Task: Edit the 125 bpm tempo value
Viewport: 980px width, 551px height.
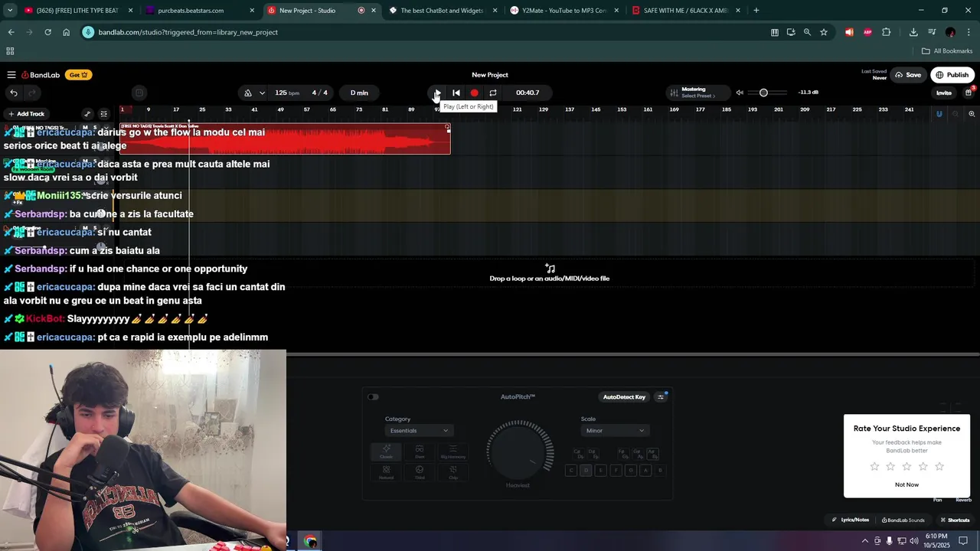Action: point(287,93)
